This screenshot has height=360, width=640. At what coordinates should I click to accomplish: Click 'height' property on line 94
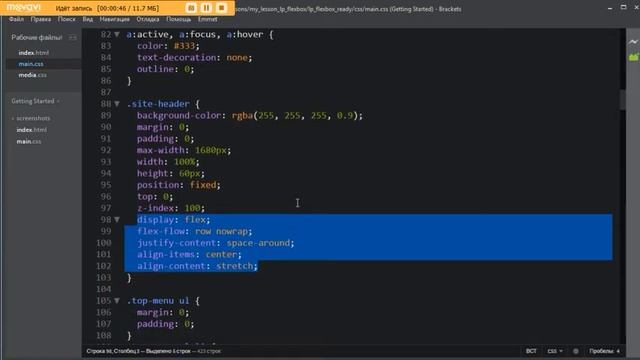point(153,173)
